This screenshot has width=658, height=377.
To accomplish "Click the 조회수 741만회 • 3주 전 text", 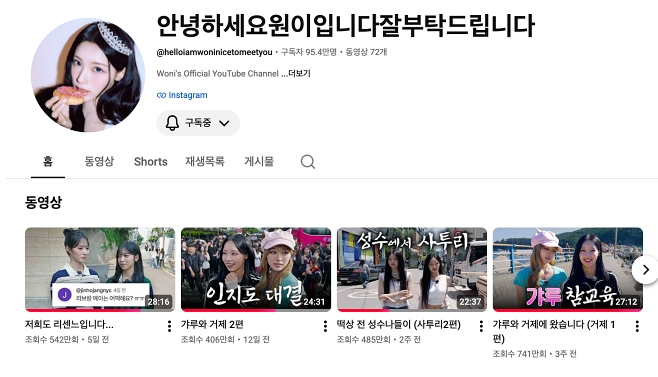I will (x=535, y=354).
